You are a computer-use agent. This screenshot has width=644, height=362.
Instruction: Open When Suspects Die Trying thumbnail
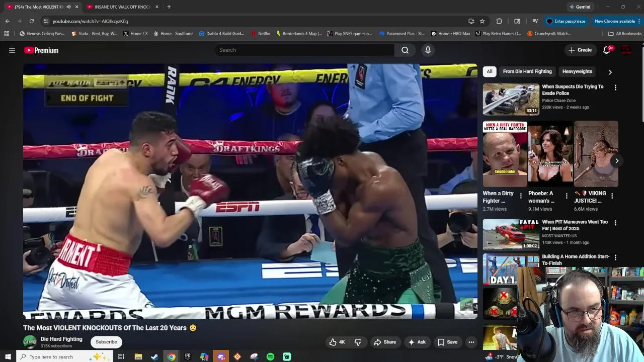tap(511, 99)
